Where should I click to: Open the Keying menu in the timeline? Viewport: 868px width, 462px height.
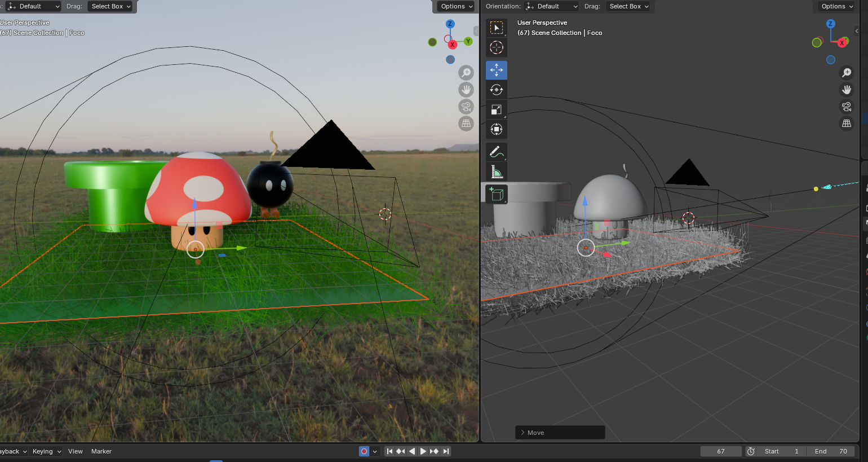(x=46, y=451)
